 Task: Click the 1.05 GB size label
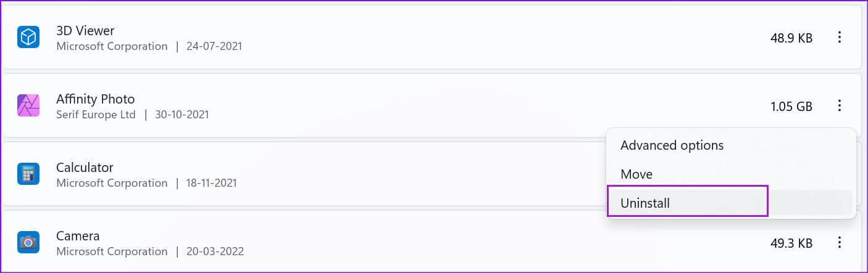click(791, 107)
